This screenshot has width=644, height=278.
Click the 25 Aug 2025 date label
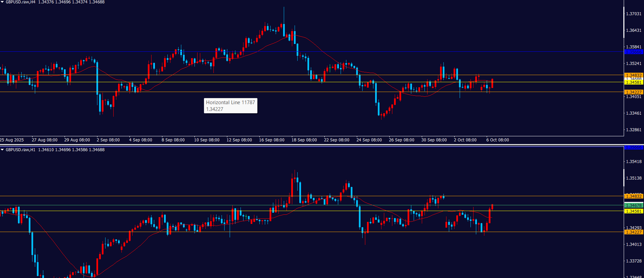[x=12, y=140]
